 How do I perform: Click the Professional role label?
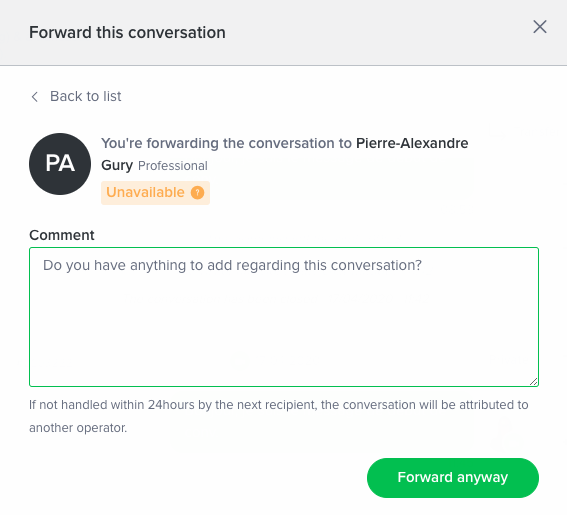click(173, 166)
